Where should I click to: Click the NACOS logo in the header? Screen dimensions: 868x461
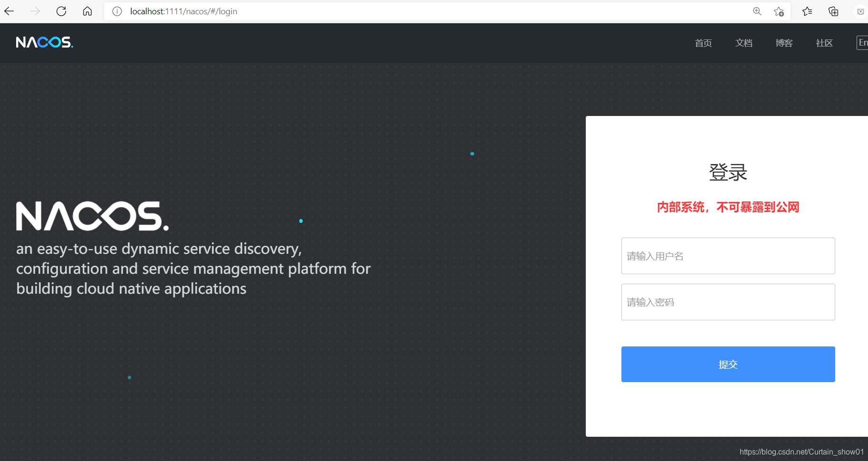44,42
